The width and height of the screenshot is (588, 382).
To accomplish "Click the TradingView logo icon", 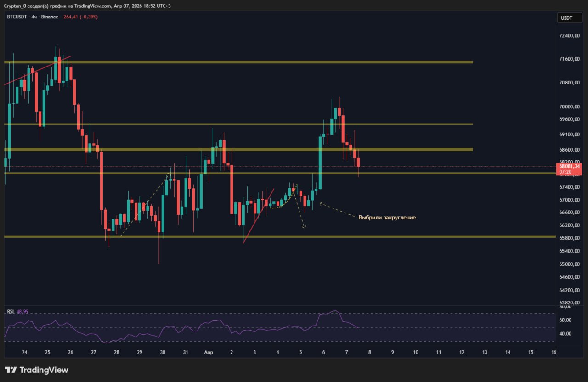I will click(x=11, y=370).
